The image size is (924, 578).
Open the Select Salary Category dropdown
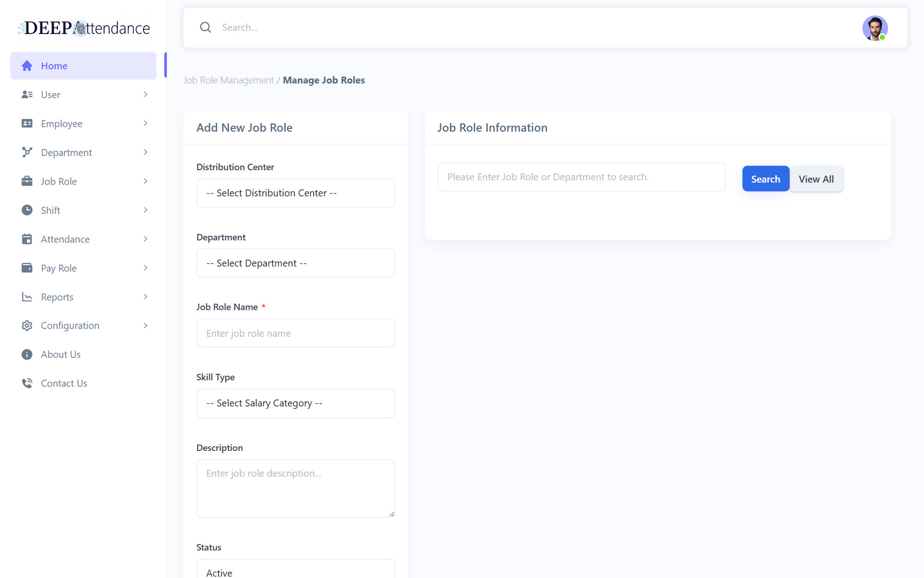[x=296, y=403]
